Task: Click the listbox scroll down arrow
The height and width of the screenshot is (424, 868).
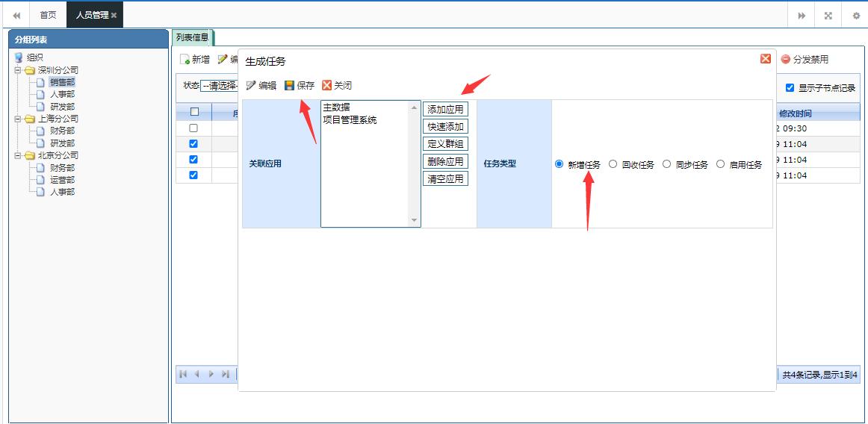Action: tap(415, 220)
